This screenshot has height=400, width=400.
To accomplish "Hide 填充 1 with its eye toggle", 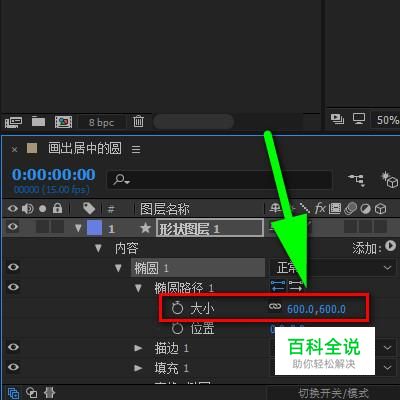I will (x=13, y=367).
